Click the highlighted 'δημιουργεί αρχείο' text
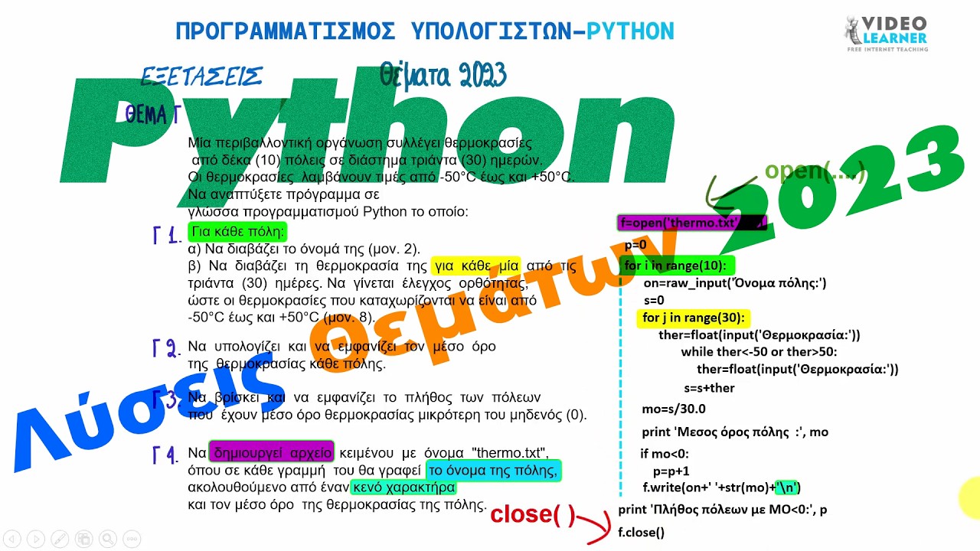The image size is (980, 551). (x=273, y=452)
